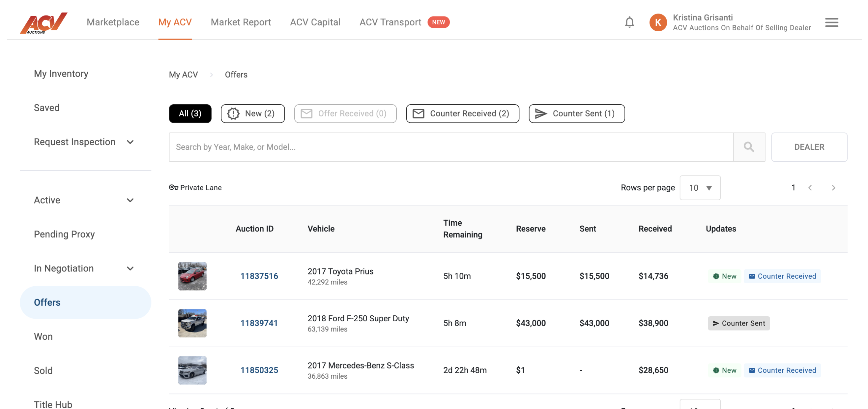
Task: Open the Marketplace tab
Action: (113, 22)
